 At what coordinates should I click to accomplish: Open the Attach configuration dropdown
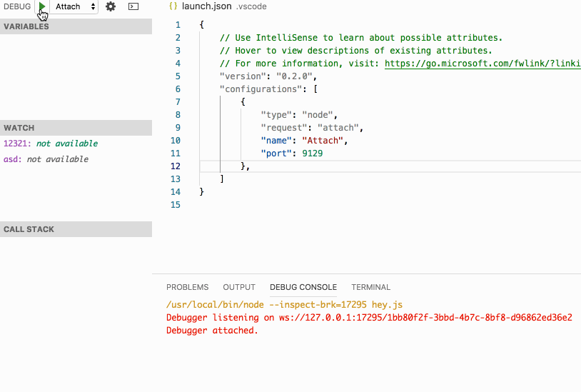point(75,6)
